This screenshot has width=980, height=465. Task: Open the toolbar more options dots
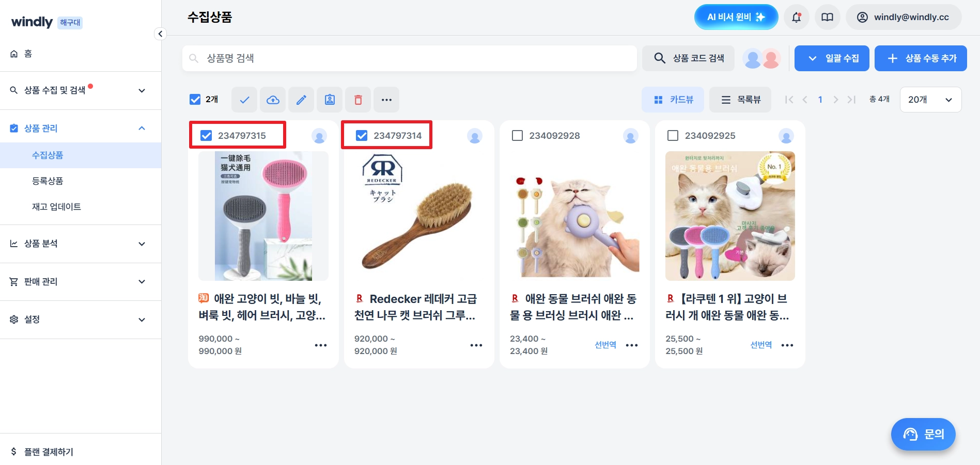(x=386, y=100)
